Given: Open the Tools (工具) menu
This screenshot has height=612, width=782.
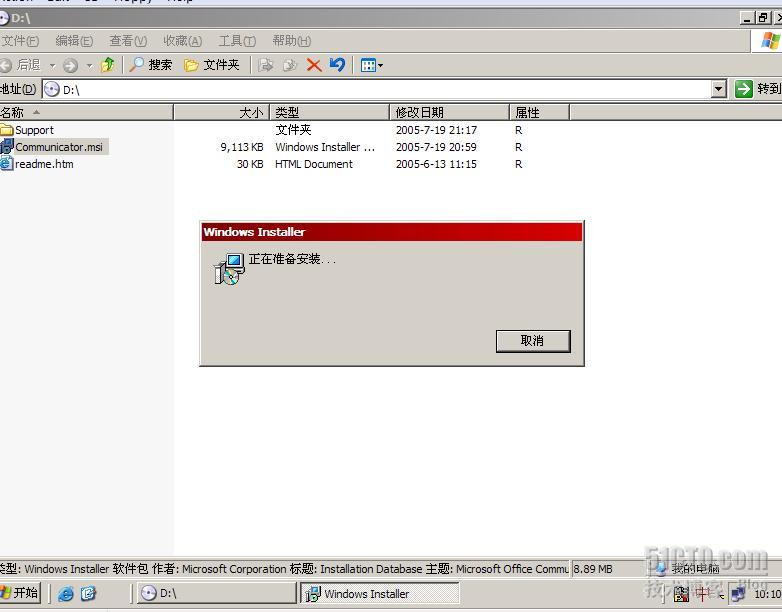Looking at the screenshot, I should coord(237,41).
